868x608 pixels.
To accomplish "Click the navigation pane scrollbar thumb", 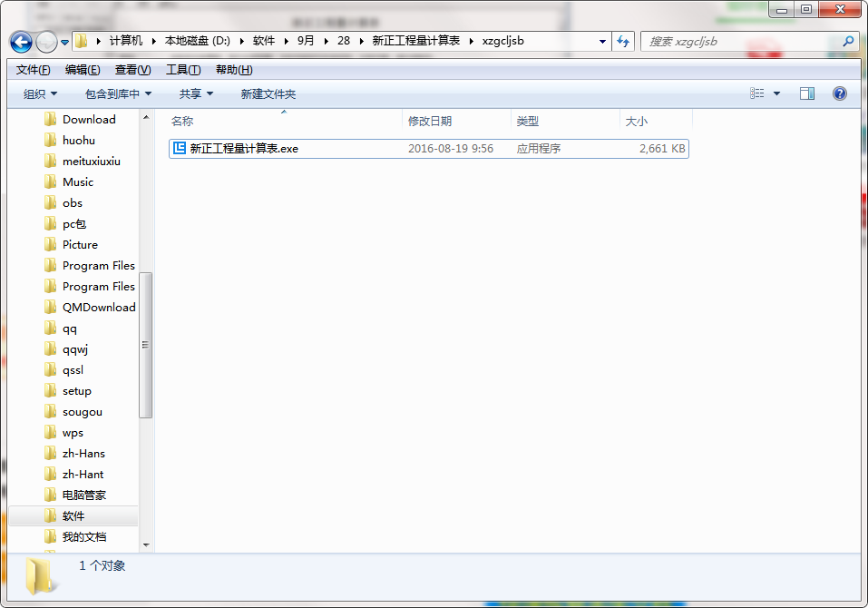I will [x=146, y=345].
